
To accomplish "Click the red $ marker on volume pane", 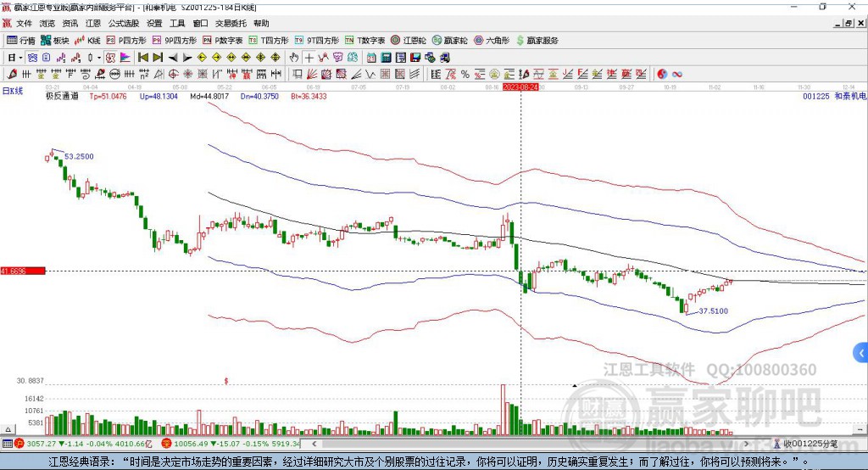I will [225, 381].
